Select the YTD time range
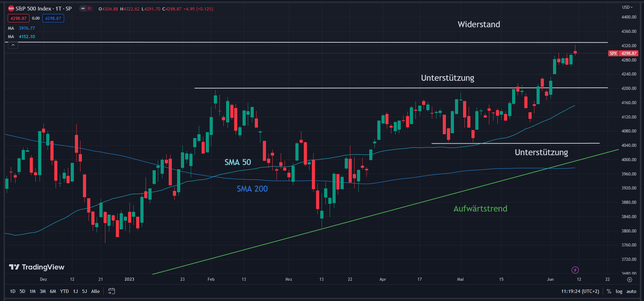This screenshot has height=301, width=644. pos(64,291)
